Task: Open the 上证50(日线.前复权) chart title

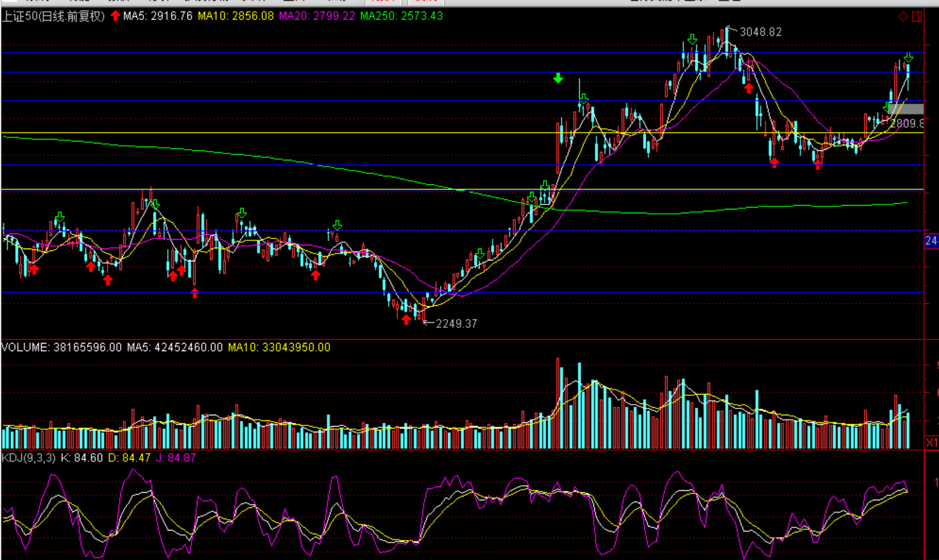Action: (x=53, y=16)
